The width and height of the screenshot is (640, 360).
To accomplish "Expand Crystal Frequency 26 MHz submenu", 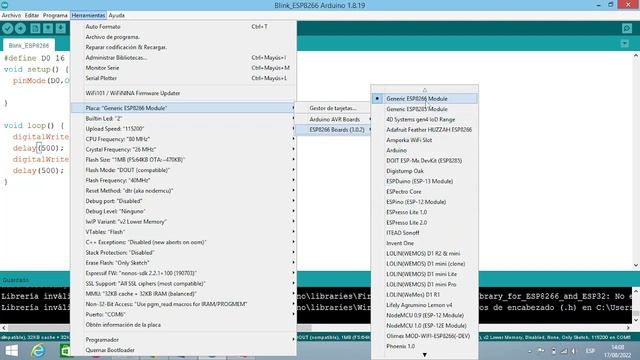I will pyautogui.click(x=183, y=149).
